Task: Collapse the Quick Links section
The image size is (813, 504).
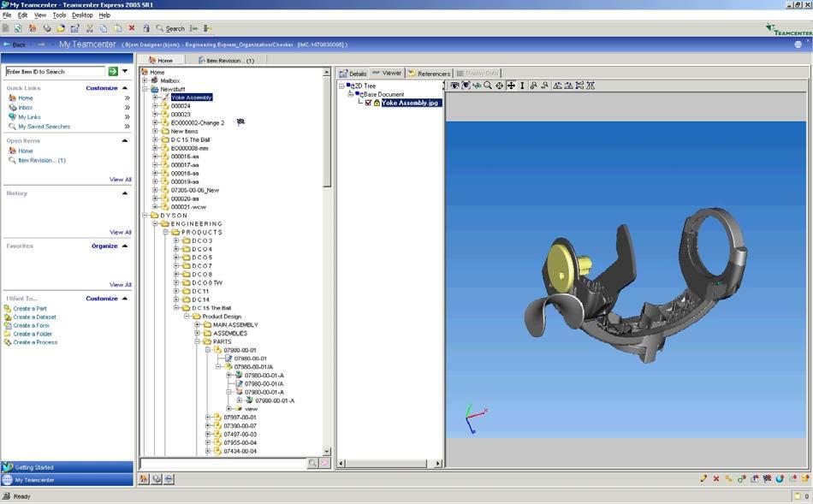Action: tap(125, 88)
